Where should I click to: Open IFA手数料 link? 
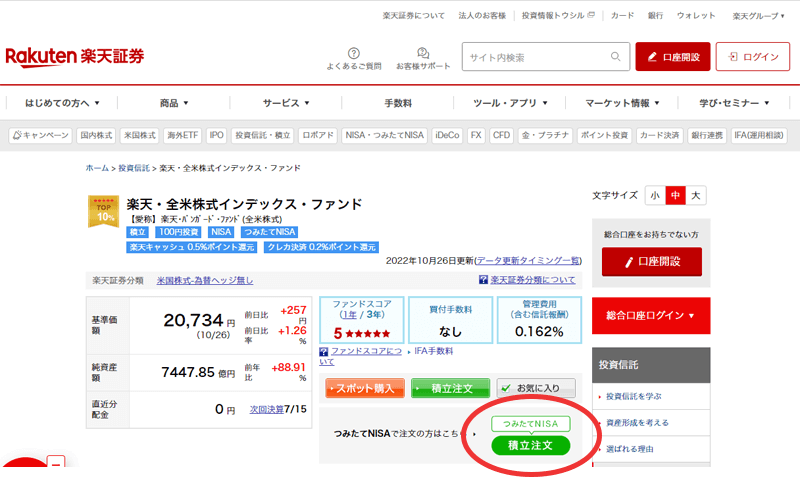pyautogui.click(x=433, y=351)
